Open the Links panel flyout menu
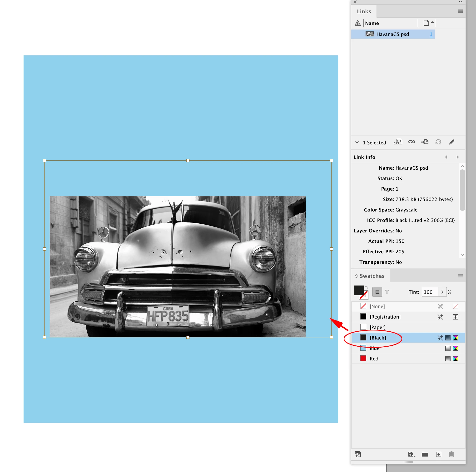Screen dimensions: 476x472 [x=460, y=11]
